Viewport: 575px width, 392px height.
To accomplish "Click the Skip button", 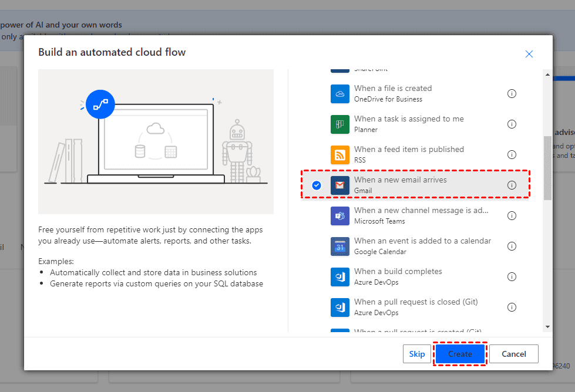I will click(416, 354).
